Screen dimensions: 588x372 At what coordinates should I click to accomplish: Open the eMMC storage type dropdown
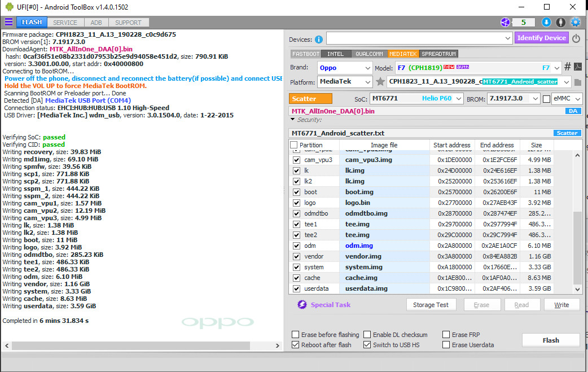coord(567,99)
